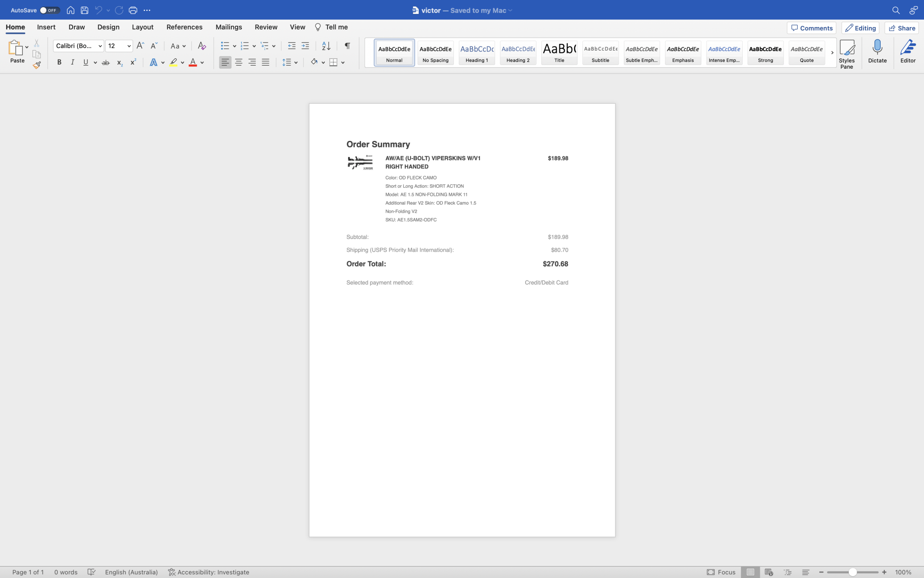Expand the styles gallery arrow
Viewport: 924px width, 578px height.
click(x=832, y=52)
